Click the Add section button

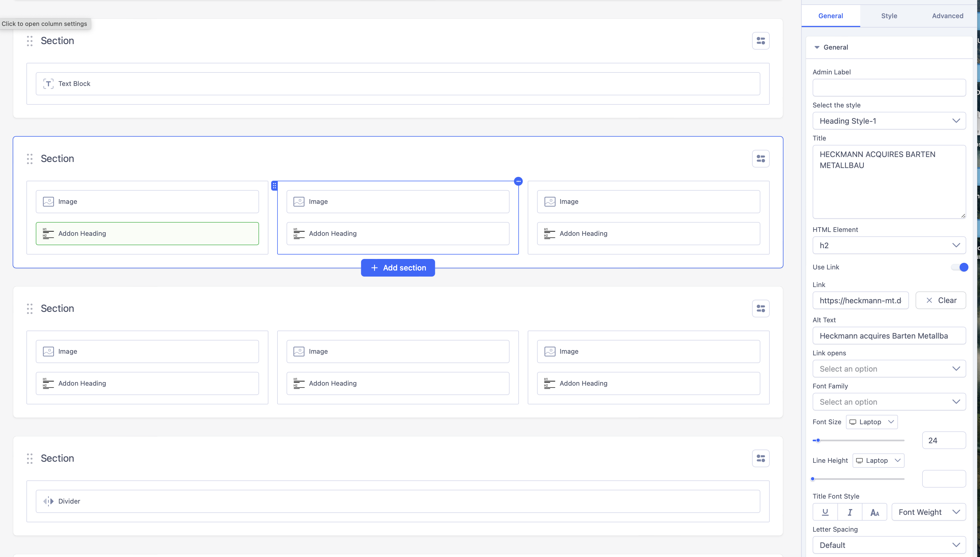[x=398, y=268]
